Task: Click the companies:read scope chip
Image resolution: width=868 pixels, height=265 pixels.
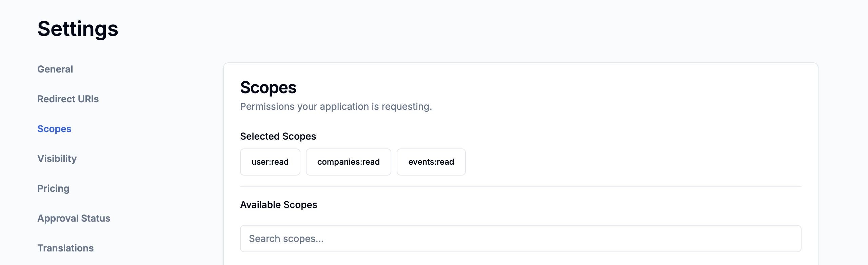Action: (x=348, y=162)
